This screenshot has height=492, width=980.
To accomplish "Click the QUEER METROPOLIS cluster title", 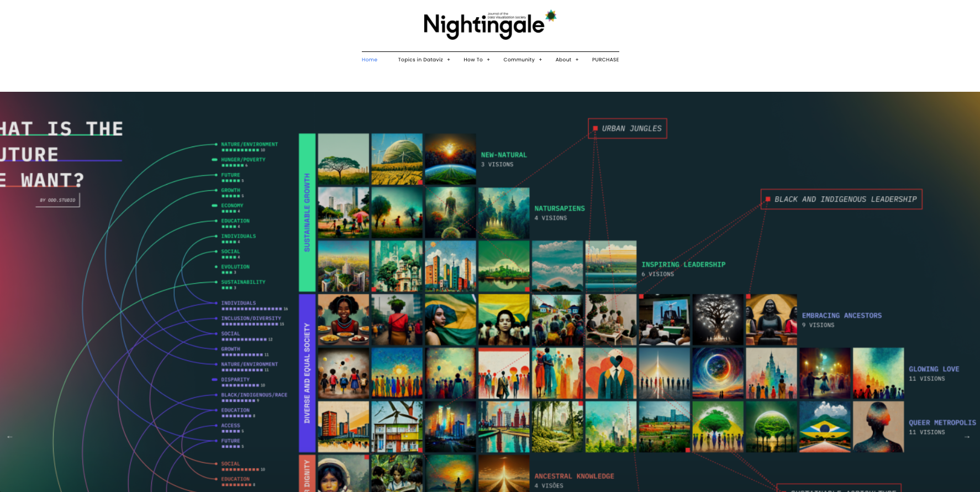I will coord(942,423).
